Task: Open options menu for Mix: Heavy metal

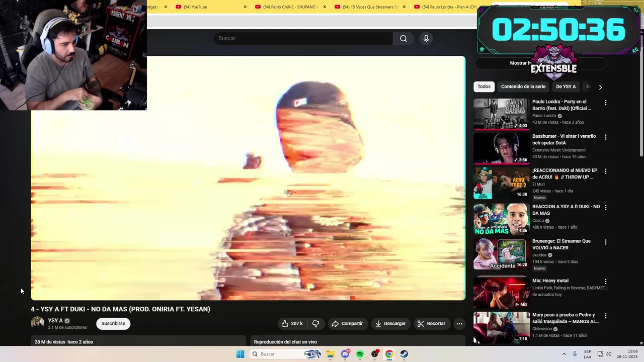Action: pos(606,282)
